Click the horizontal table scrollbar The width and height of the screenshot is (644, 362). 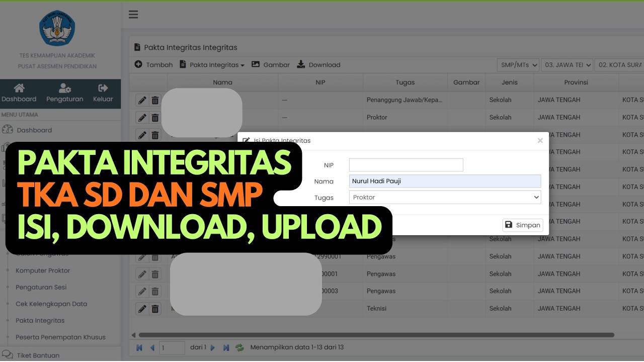[x=376, y=335]
